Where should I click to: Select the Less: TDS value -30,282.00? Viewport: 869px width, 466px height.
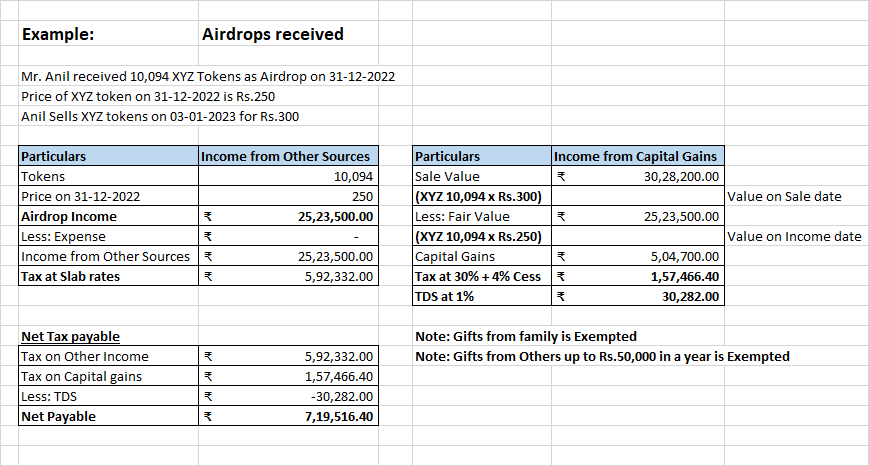(x=338, y=397)
